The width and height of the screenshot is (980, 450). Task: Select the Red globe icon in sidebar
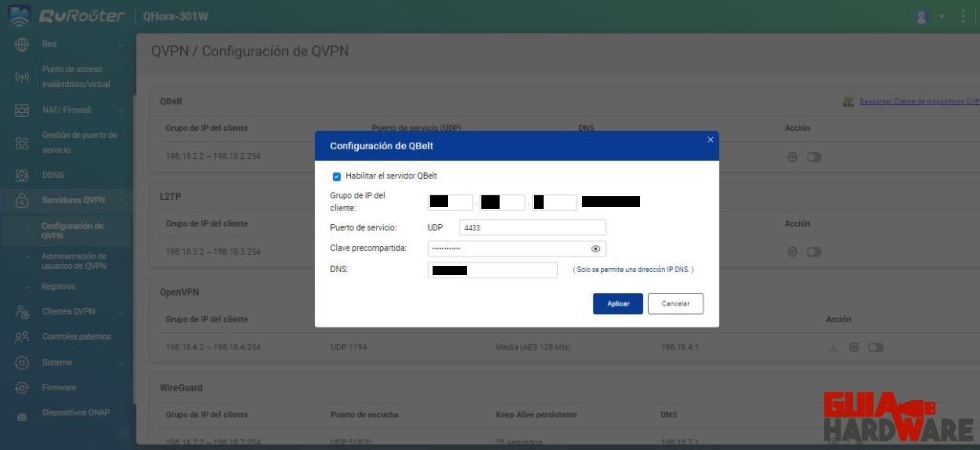tap(22, 44)
